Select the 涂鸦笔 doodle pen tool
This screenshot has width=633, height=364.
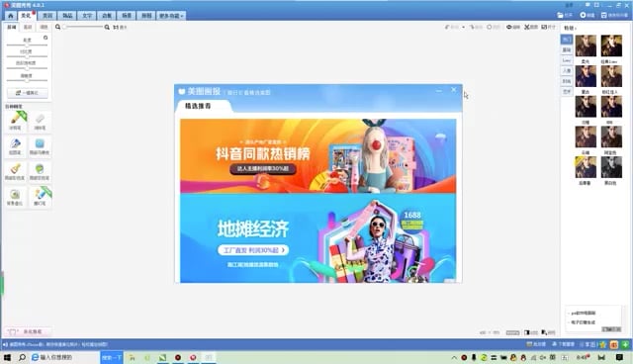pyautogui.click(x=16, y=121)
